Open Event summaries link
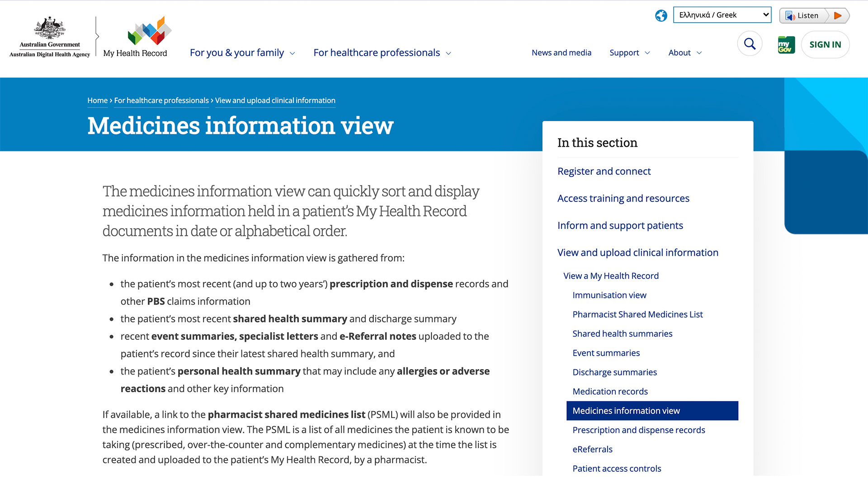This screenshot has height=488, width=868. [606, 353]
